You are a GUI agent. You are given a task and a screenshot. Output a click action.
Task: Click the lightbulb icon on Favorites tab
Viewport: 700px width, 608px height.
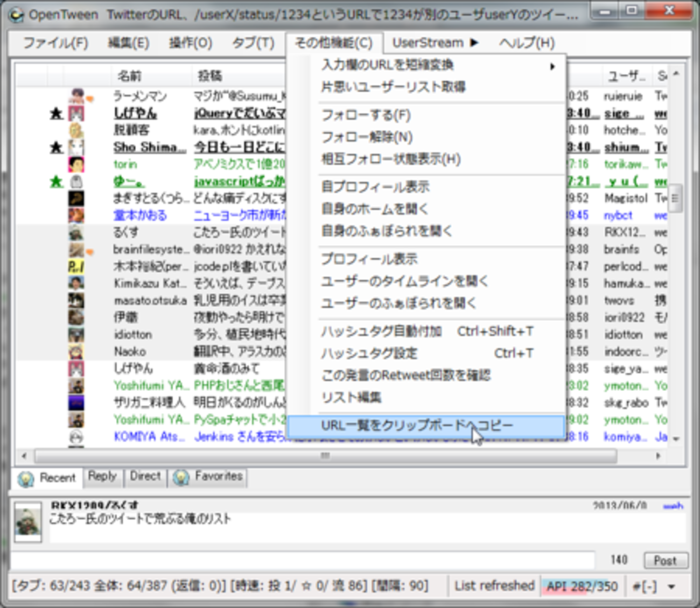click(x=181, y=477)
